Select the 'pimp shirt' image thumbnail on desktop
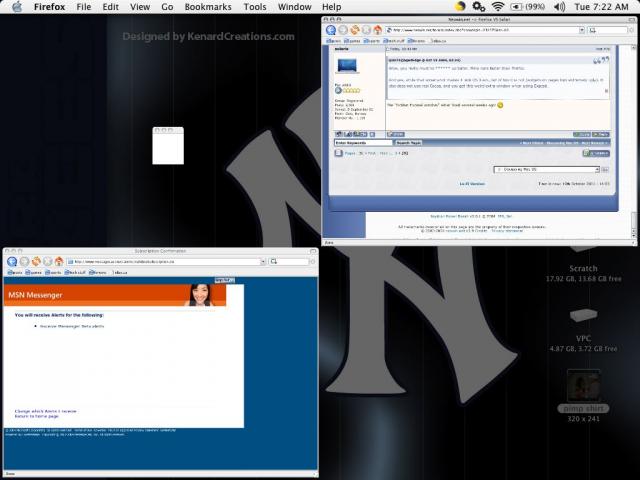 [x=583, y=385]
